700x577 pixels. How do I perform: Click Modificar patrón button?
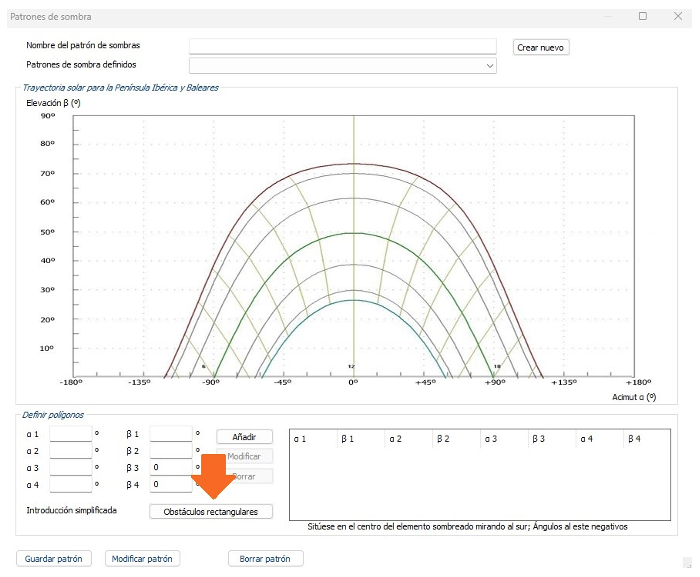point(142,559)
